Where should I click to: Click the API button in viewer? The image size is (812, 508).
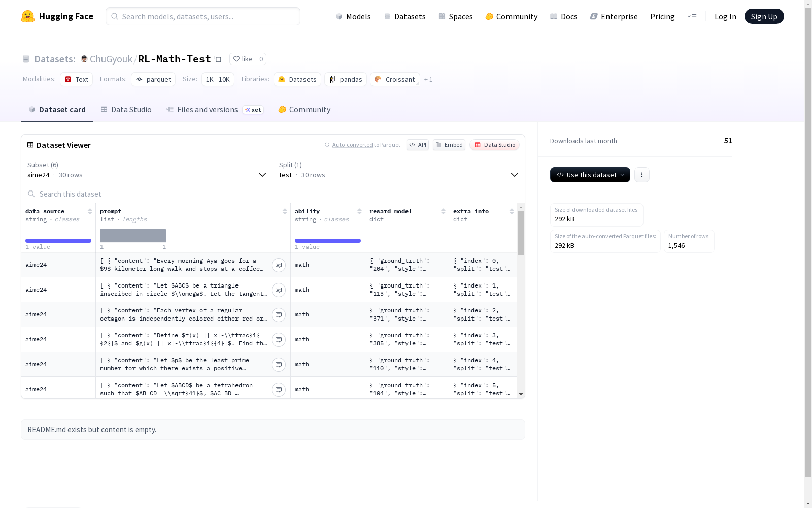(x=418, y=145)
